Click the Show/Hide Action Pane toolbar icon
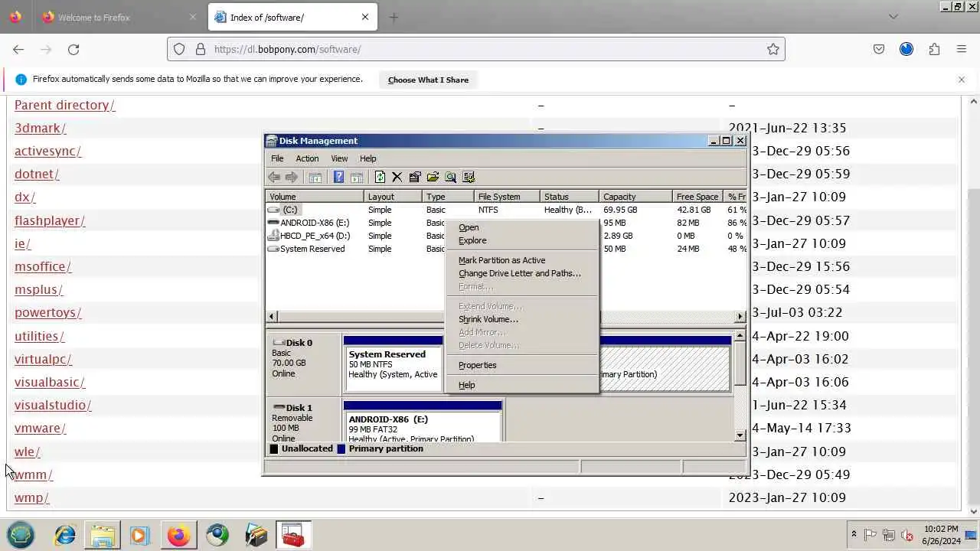Screen dimensions: 980x551 pos(356,177)
